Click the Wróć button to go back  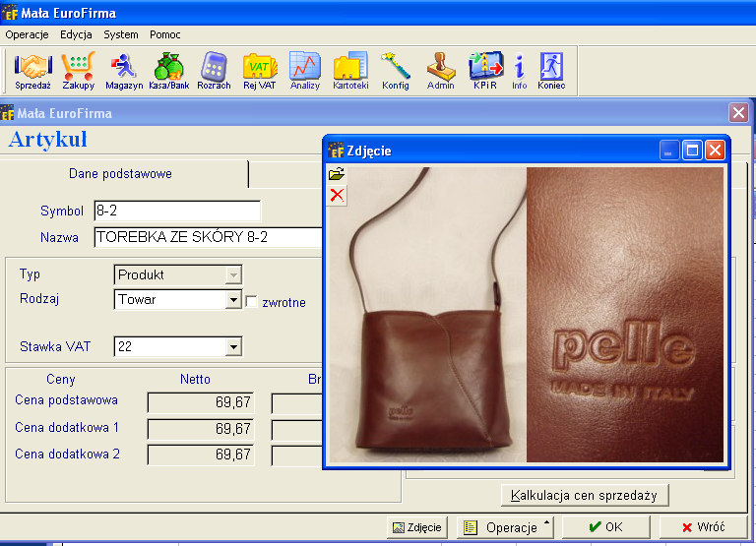703,526
